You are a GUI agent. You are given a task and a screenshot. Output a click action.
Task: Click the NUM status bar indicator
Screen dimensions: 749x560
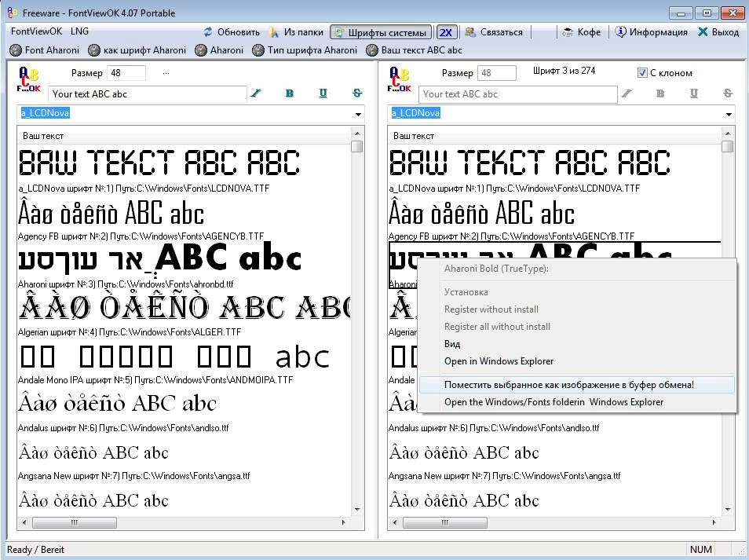(x=701, y=550)
